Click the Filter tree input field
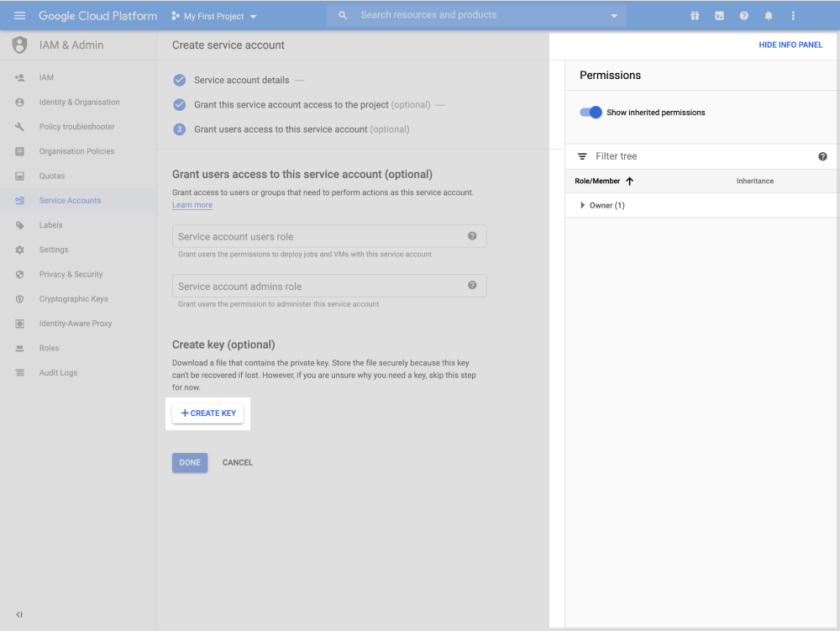840x631 pixels. pyautogui.click(x=697, y=156)
